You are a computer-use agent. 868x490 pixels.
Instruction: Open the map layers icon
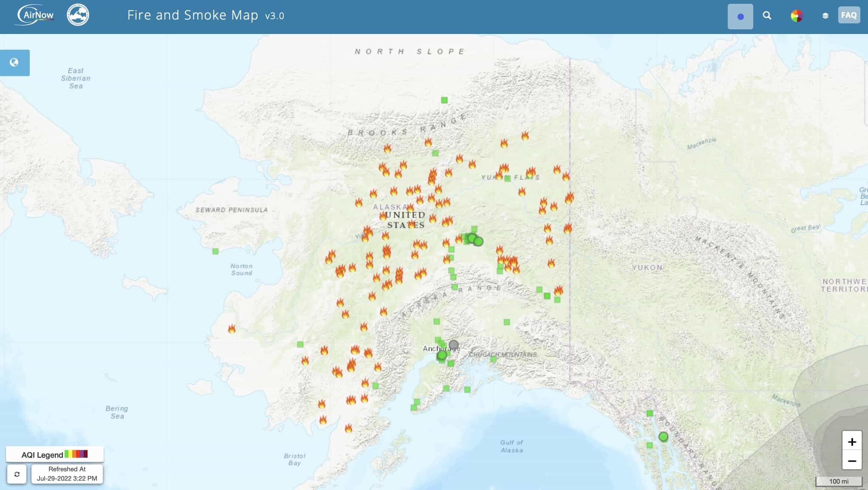(825, 16)
